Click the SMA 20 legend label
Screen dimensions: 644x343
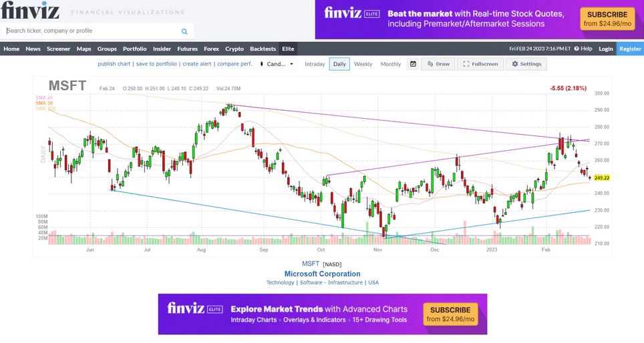pyautogui.click(x=44, y=97)
